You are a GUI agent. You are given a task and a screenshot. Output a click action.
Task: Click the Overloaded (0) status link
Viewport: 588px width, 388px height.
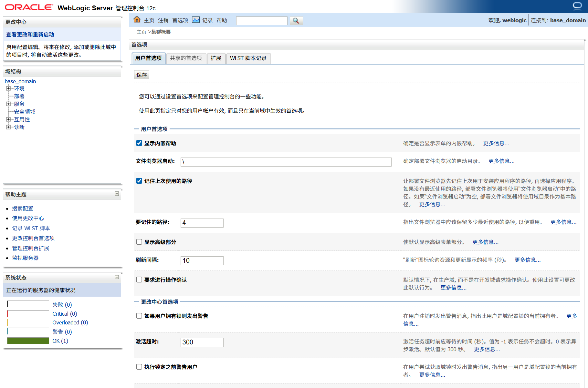tap(70, 322)
